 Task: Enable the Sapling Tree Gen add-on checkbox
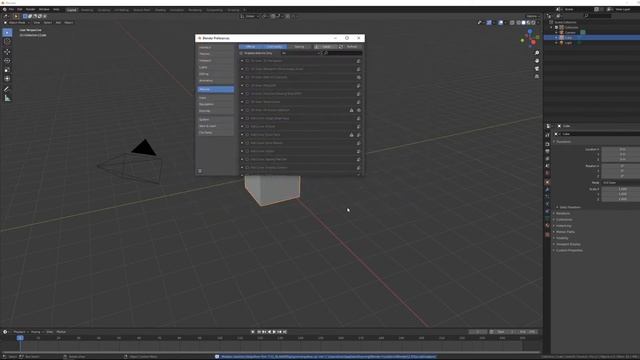coord(247,159)
